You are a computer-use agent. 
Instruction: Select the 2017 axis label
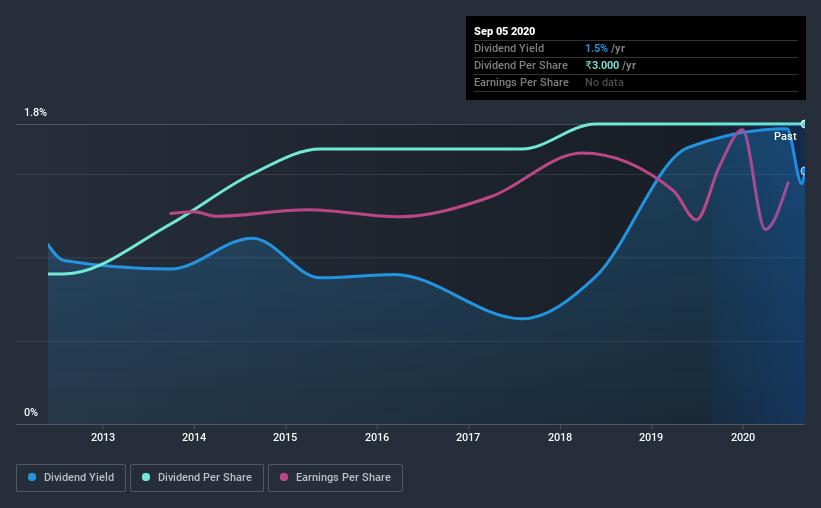[x=468, y=437]
